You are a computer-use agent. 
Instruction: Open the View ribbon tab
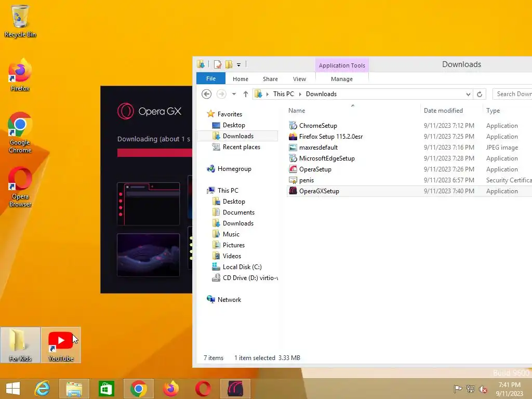point(299,79)
